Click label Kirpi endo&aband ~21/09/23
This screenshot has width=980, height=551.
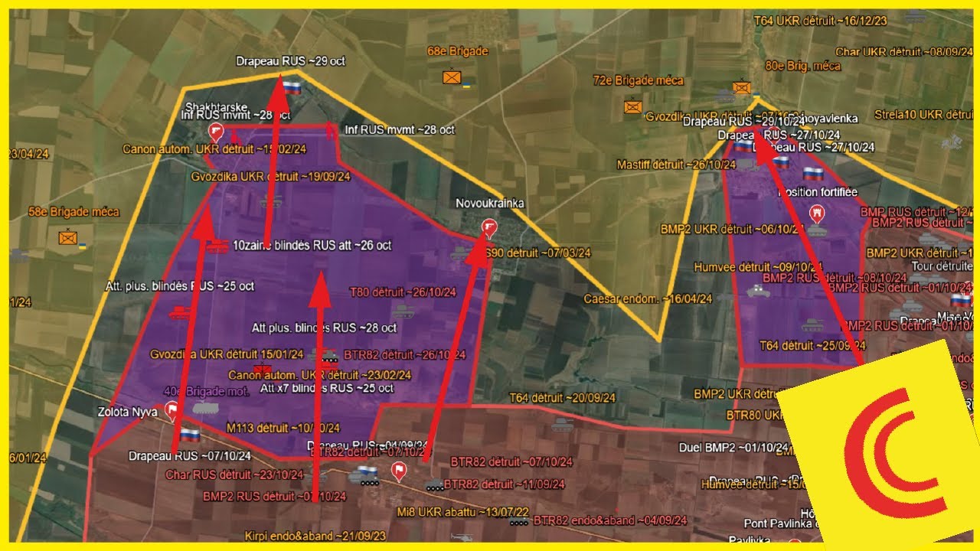coord(315,536)
